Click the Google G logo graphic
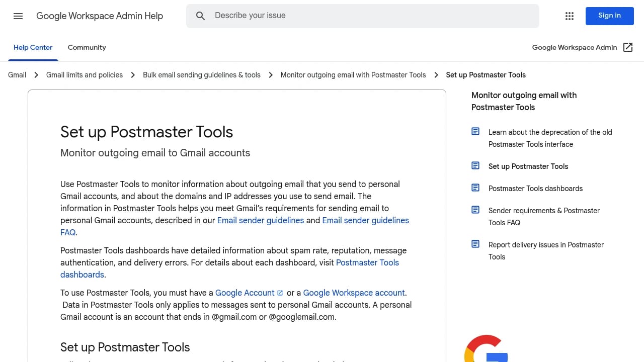Screen dimensions: 644x362 [x=486, y=352]
